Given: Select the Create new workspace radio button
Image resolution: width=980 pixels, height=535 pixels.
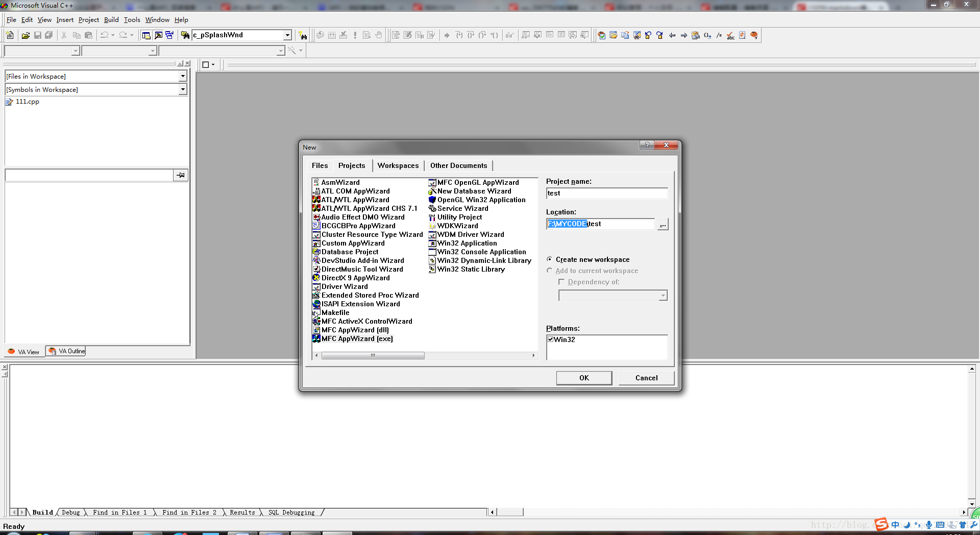Looking at the screenshot, I should 550,259.
